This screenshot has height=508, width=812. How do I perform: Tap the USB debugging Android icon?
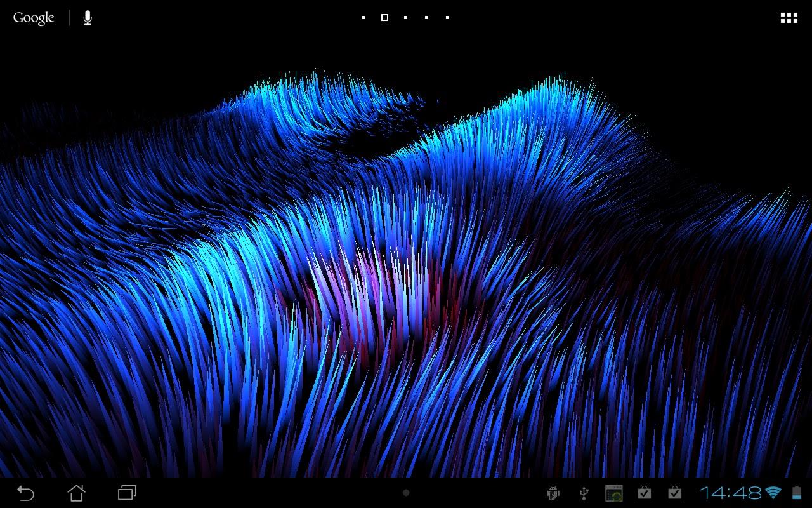(553, 492)
